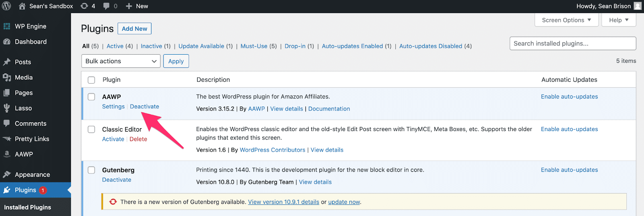Toggle the select-all plugins checkbox
This screenshot has height=216, width=644.
click(x=91, y=80)
